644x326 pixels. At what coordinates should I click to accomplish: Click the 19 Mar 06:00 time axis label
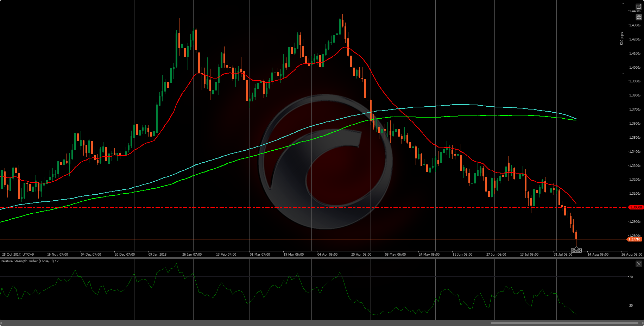293,254
